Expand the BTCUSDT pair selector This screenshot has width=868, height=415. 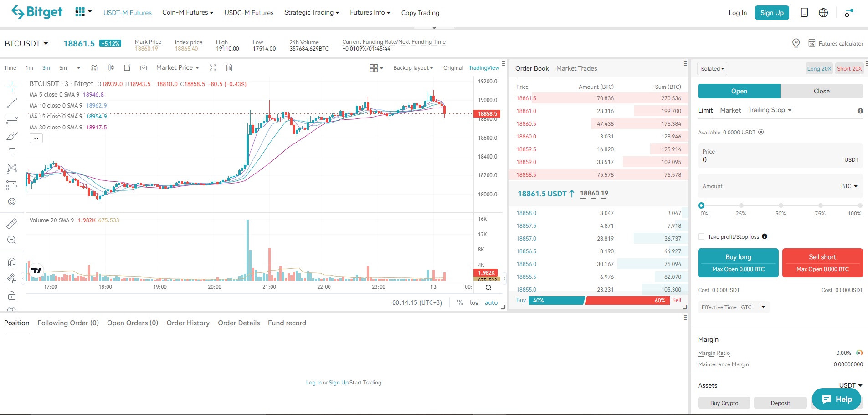coord(26,43)
